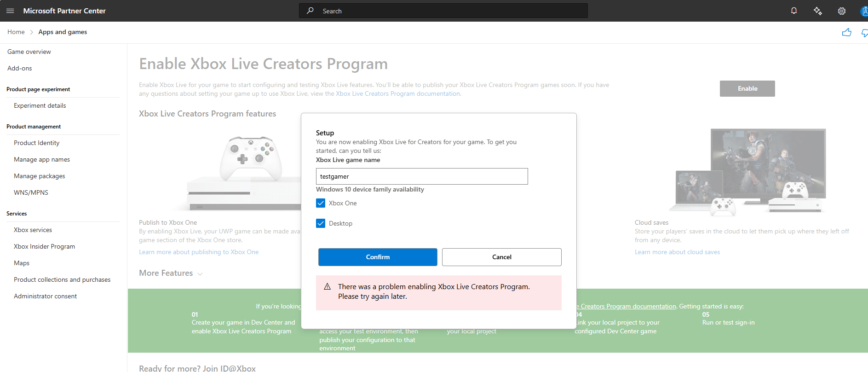Open Manage app names

(42, 159)
